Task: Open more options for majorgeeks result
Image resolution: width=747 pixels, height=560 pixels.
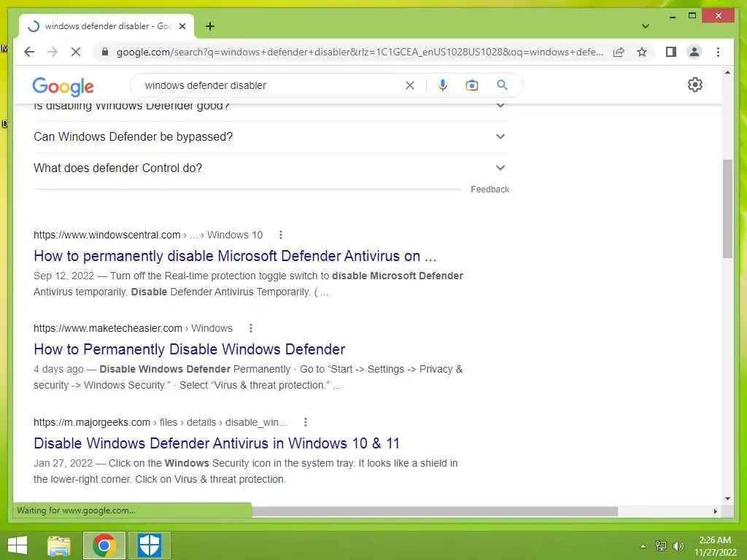Action: (x=306, y=422)
